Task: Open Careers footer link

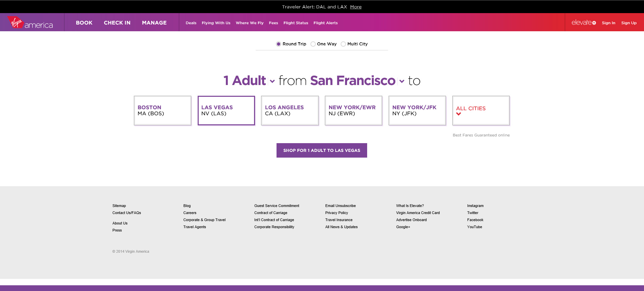Action: point(190,213)
